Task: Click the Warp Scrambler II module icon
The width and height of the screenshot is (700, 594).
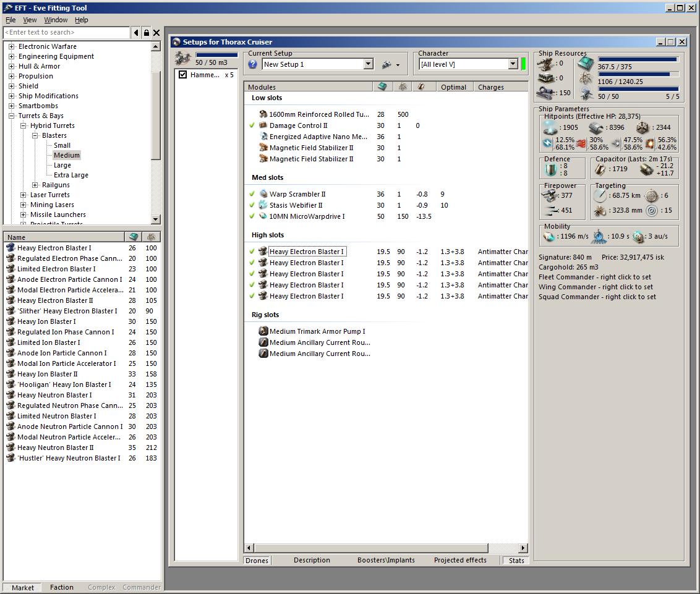Action: click(x=263, y=194)
